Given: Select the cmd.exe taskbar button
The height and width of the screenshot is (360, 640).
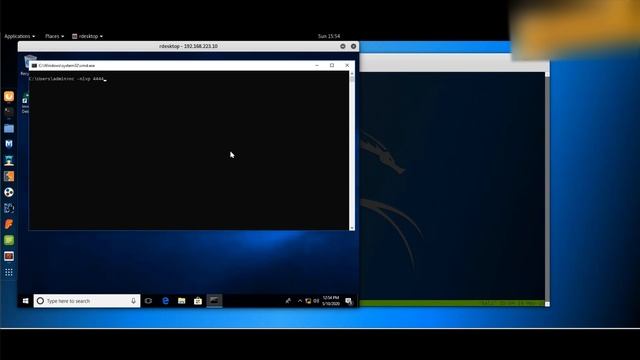Looking at the screenshot, I should [214, 301].
